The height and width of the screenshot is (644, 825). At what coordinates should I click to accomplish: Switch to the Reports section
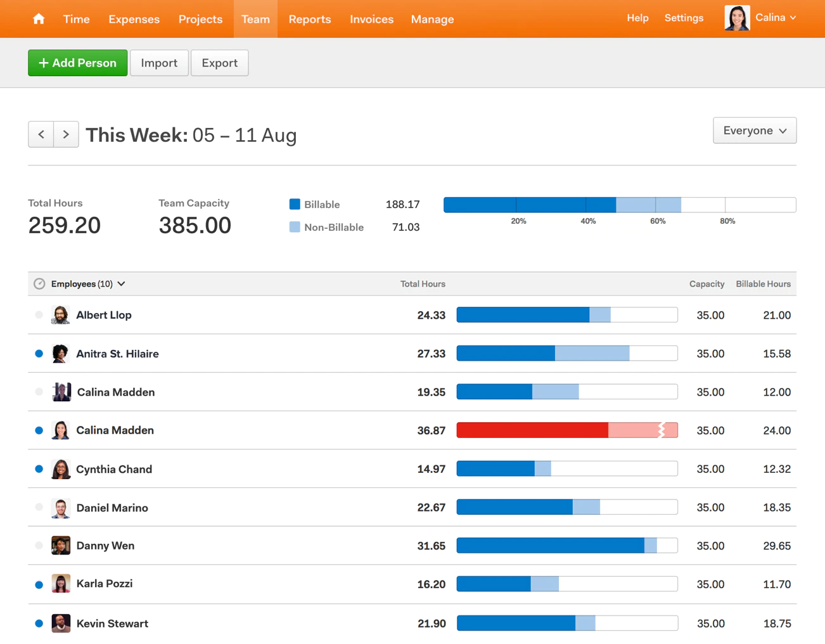tap(310, 19)
